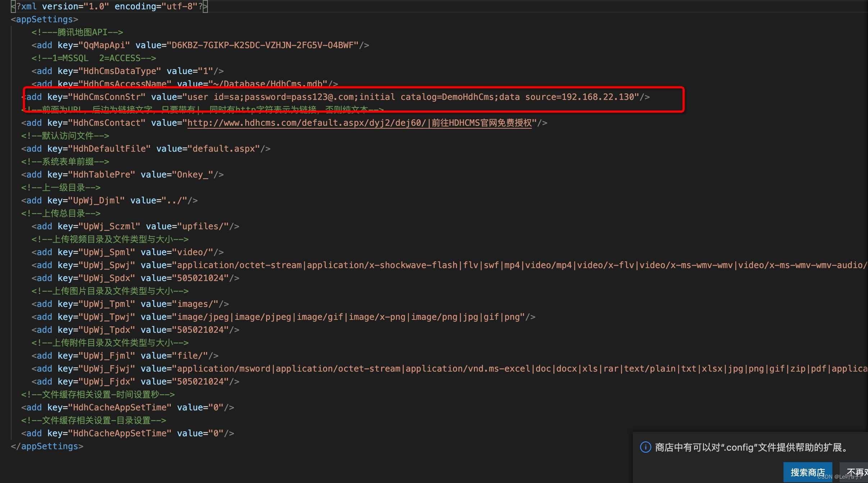Viewport: 868px width, 483px height.
Task: Click the 文件缓存相关设置-目录设置 comment
Action: click(x=93, y=420)
